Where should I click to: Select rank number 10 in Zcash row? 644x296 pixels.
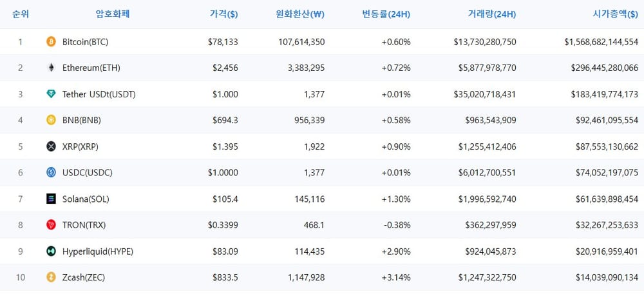tap(21, 278)
